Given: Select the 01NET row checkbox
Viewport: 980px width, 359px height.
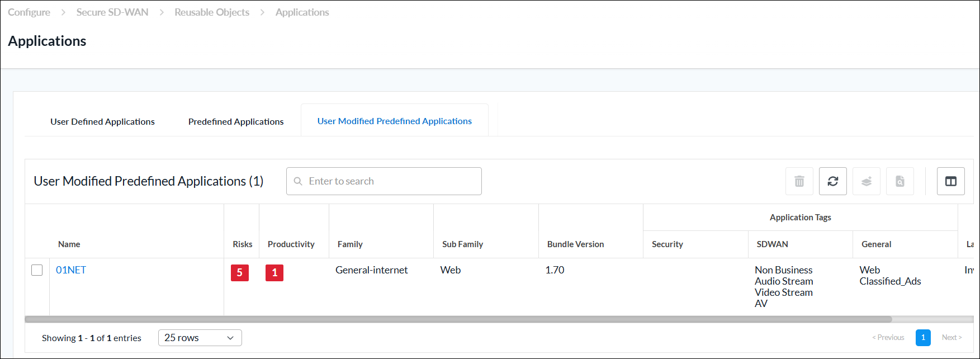Looking at the screenshot, I should click(x=37, y=270).
